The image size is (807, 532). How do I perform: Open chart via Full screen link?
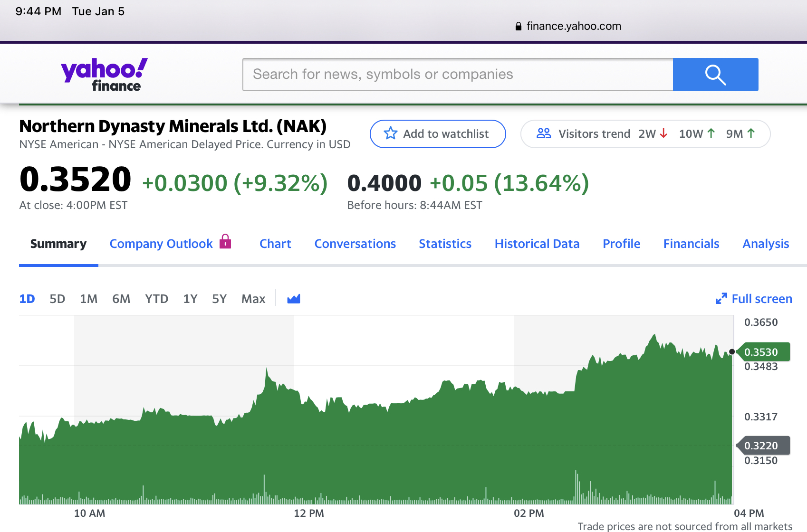(762, 299)
